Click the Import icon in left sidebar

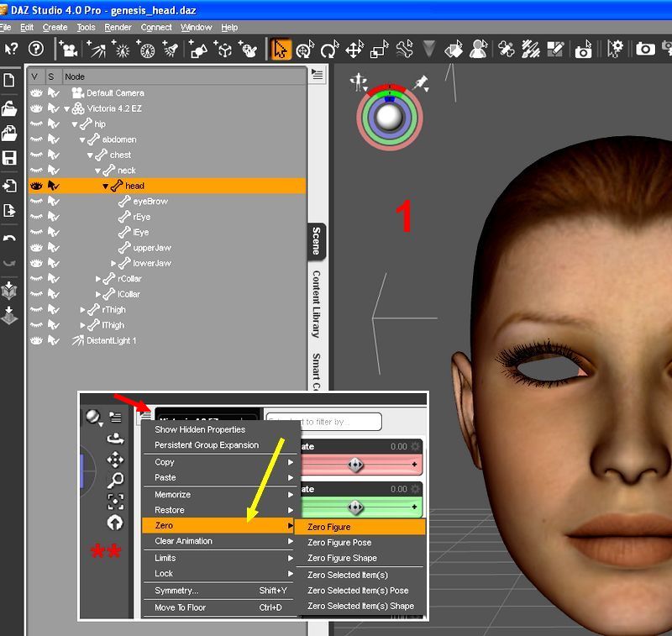tap(9, 186)
